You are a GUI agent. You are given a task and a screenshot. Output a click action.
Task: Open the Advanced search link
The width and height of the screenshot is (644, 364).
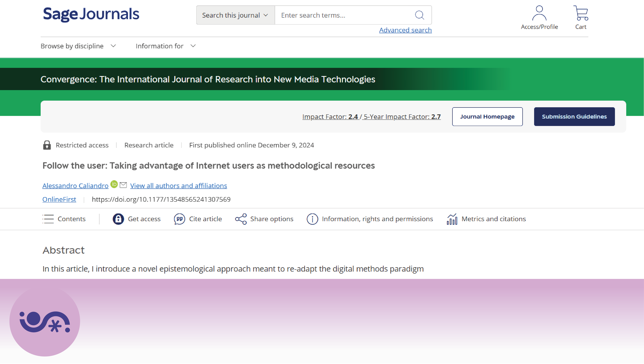coord(405,30)
